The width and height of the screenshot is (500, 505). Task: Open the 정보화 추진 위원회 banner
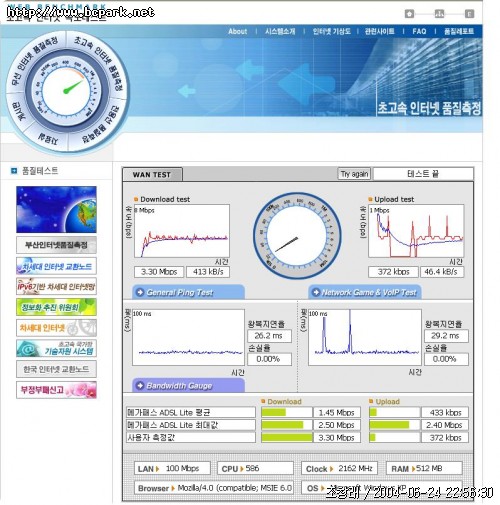point(56,307)
